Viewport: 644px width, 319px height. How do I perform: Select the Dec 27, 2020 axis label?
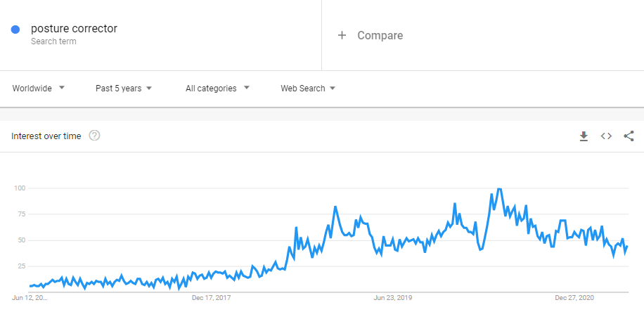click(x=574, y=298)
